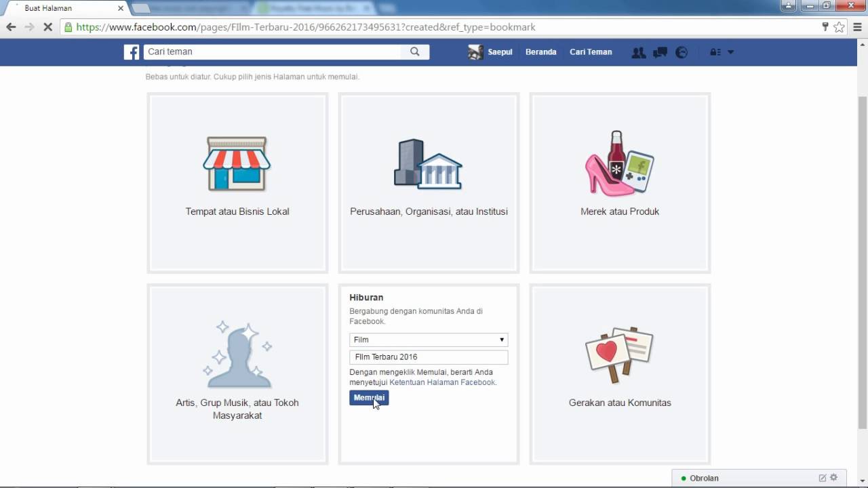The image size is (868, 488).
Task: Choose the Gerakan atau Komunitas signs icon
Action: (x=619, y=356)
